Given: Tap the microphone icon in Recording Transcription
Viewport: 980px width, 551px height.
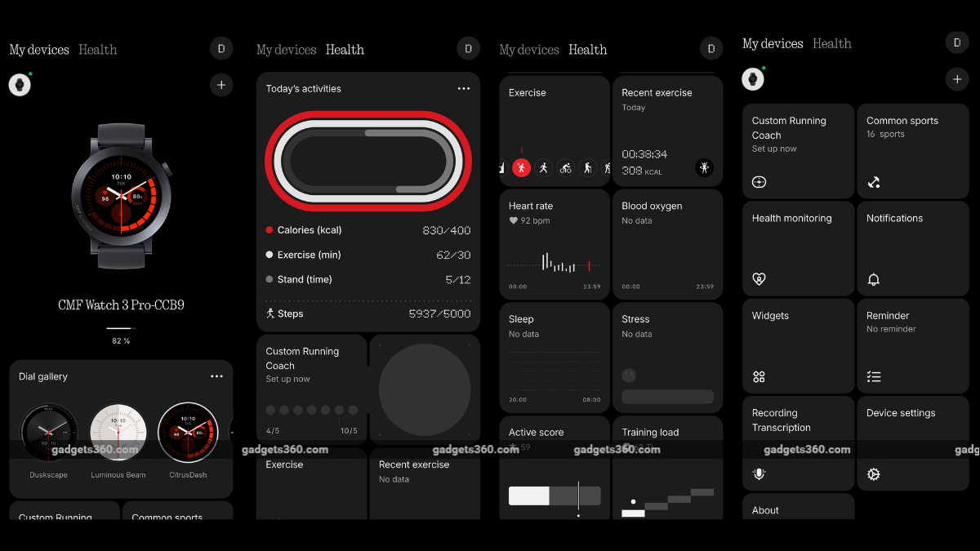Looking at the screenshot, I should tap(759, 474).
